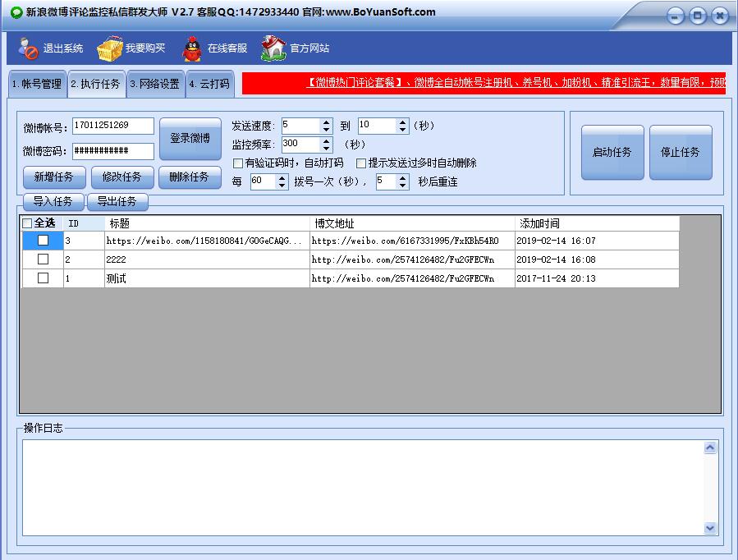This screenshot has height=560, width=738.
Task: Open 官方网站 toolbar label
Action: coord(309,48)
